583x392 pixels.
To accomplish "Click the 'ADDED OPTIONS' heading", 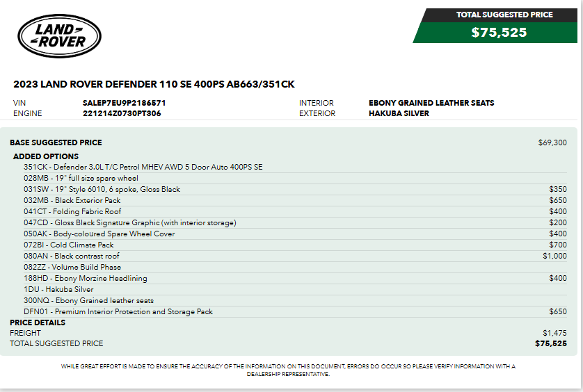I will pos(46,156).
